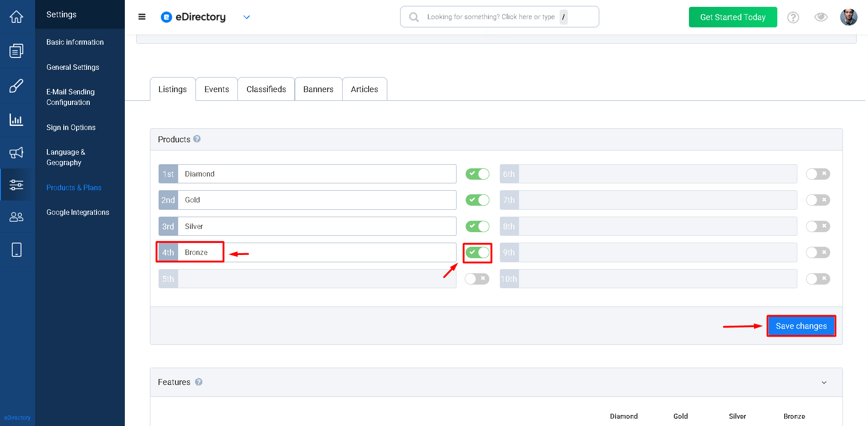Image resolution: width=868 pixels, height=426 pixels.
Task: Click the eDirectory footer link
Action: click(17, 418)
